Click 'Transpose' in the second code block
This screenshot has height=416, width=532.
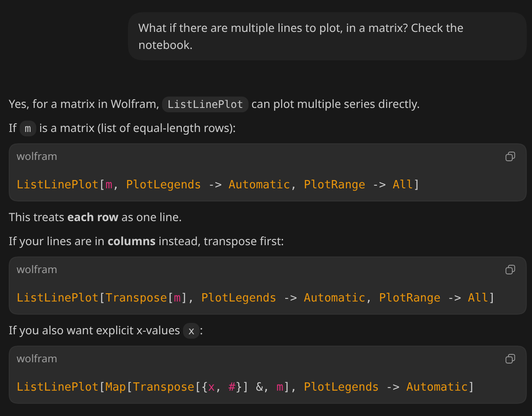[x=136, y=298]
